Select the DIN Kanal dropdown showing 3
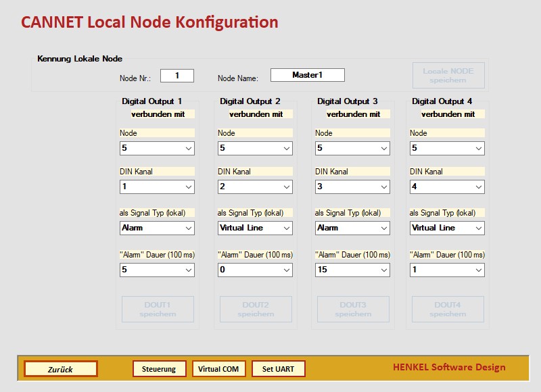Viewport: 541px width, 392px height. point(352,187)
